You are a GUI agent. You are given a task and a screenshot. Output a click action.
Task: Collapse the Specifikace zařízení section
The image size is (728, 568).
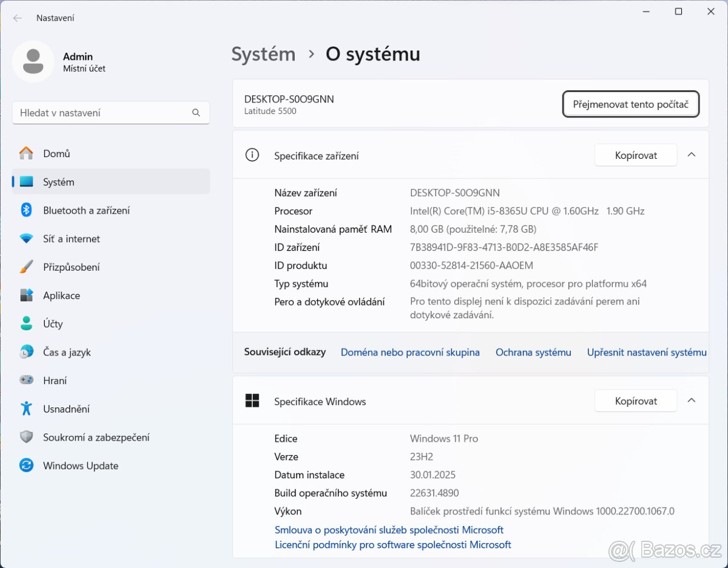click(x=692, y=155)
